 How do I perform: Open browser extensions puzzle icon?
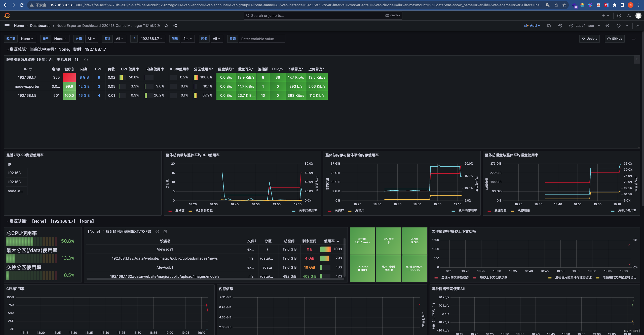[615, 5]
